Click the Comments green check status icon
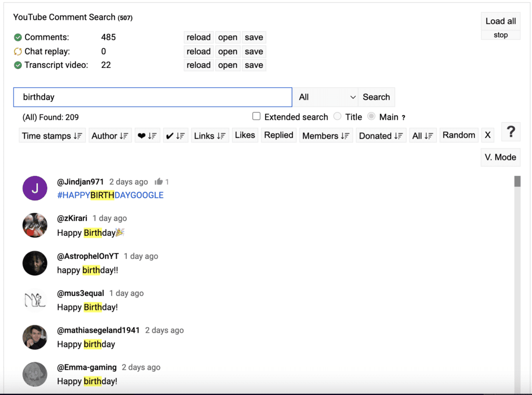The height and width of the screenshot is (395, 532). point(18,37)
